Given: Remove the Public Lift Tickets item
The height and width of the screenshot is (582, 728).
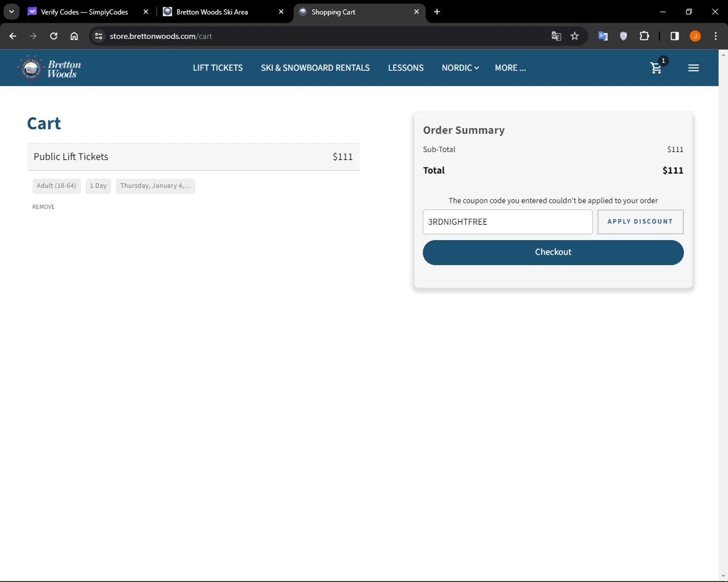Looking at the screenshot, I should pos(44,207).
